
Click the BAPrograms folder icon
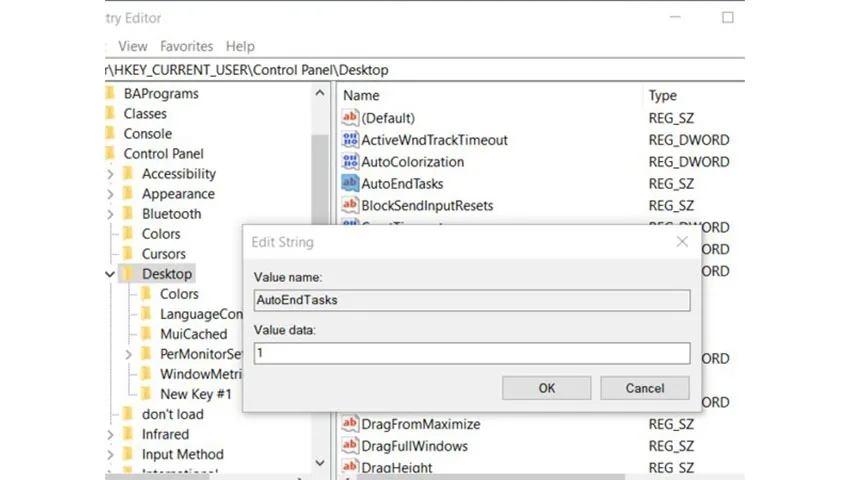pyautogui.click(x=111, y=93)
